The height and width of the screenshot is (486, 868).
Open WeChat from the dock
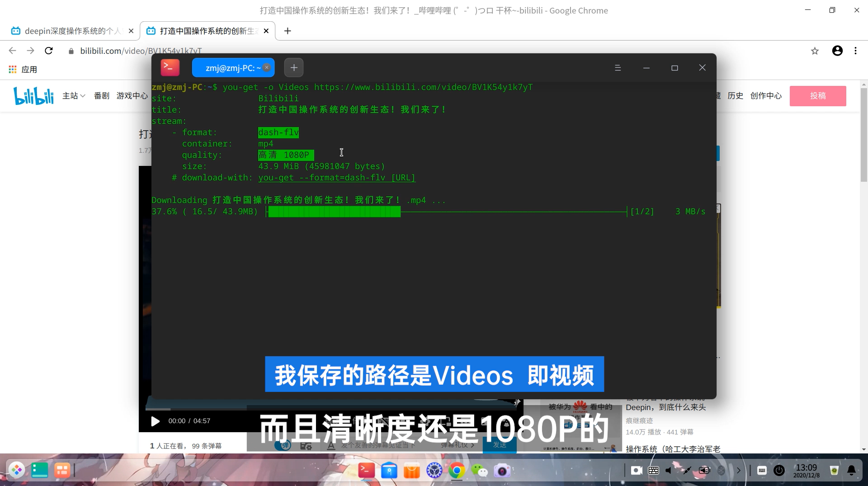click(x=479, y=471)
